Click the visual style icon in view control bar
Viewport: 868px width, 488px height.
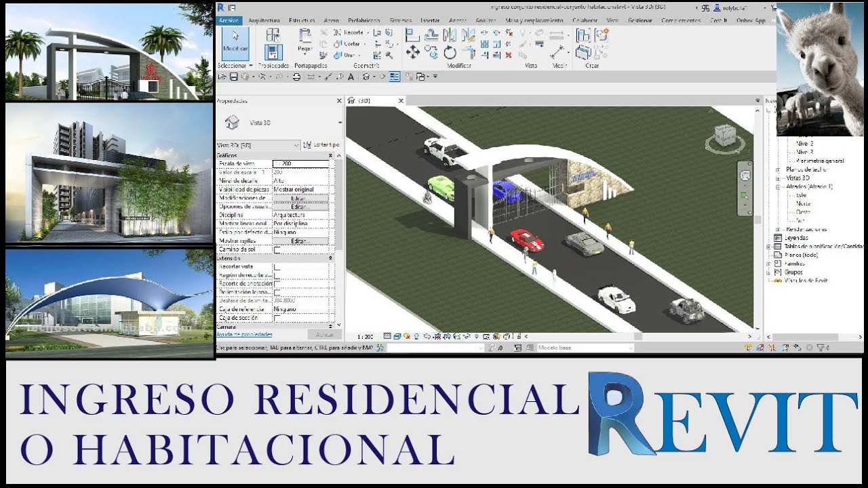(x=397, y=336)
